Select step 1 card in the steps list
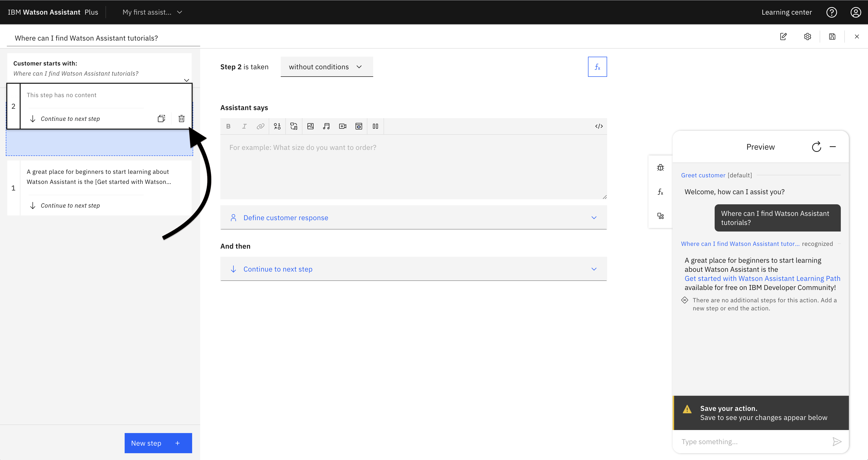Image resolution: width=868 pixels, height=460 pixels. pyautogui.click(x=99, y=188)
